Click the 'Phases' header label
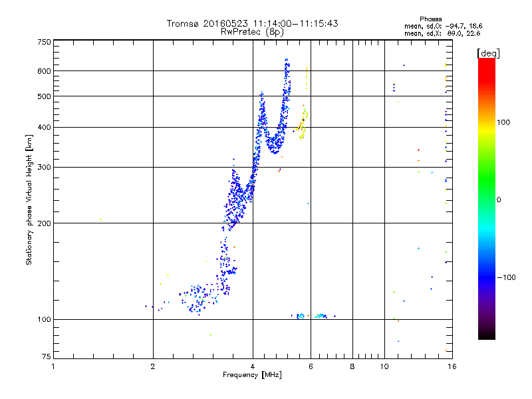Screen dimensions: 532x399 (430, 19)
